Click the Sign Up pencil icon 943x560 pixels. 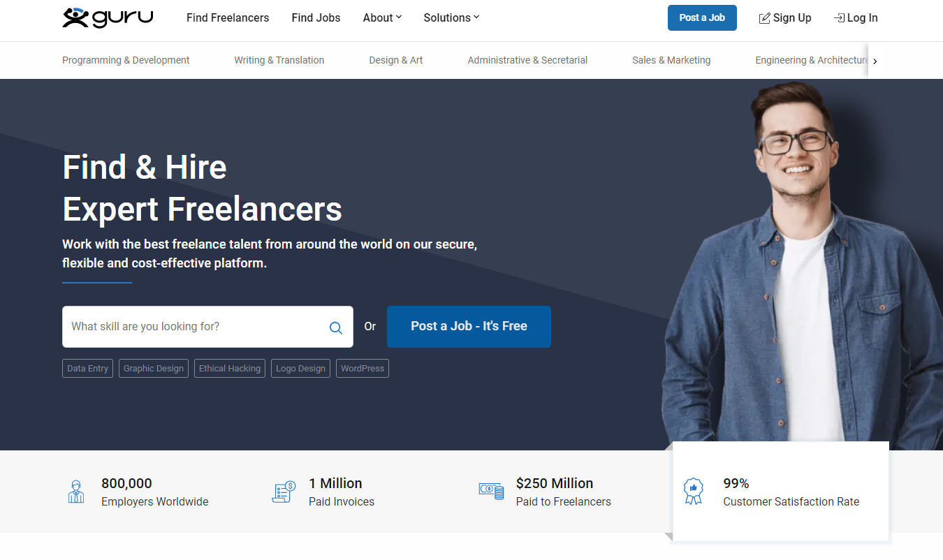point(765,18)
